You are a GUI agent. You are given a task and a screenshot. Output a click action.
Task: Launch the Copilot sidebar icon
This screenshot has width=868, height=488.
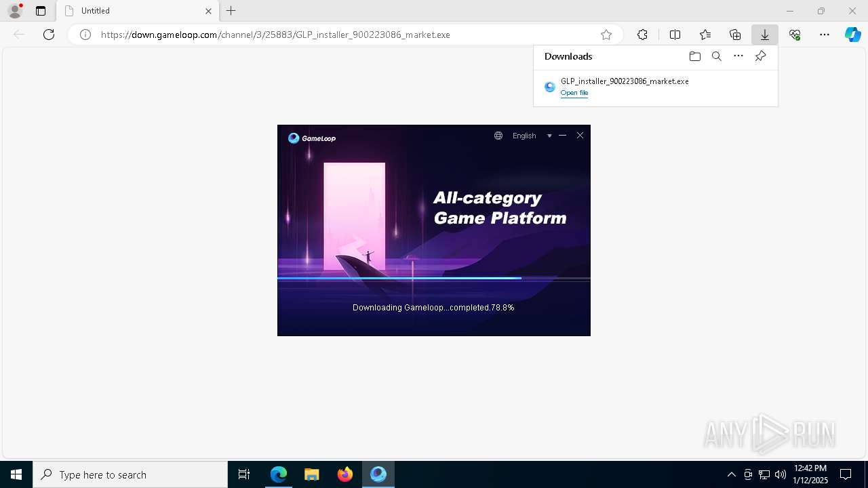click(853, 35)
